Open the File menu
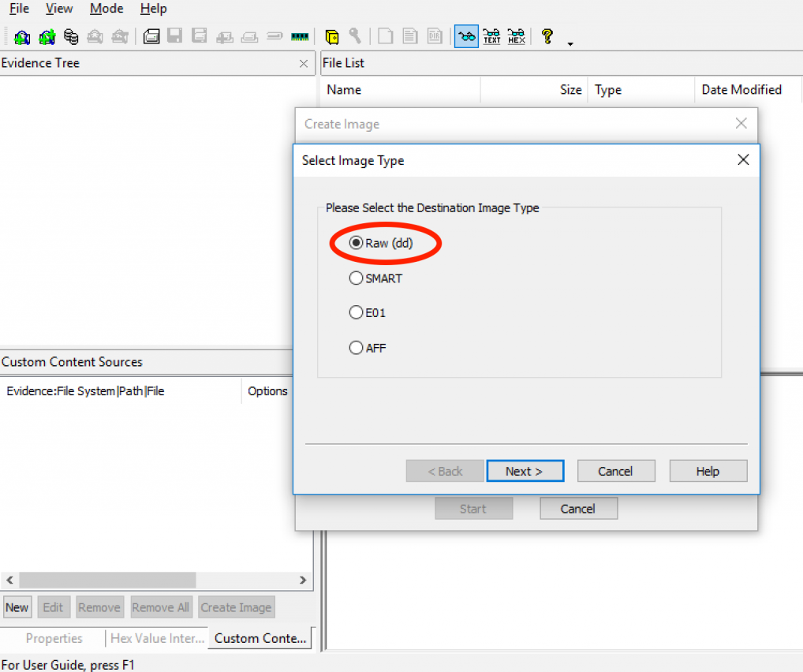The height and width of the screenshot is (672, 803). click(x=19, y=9)
